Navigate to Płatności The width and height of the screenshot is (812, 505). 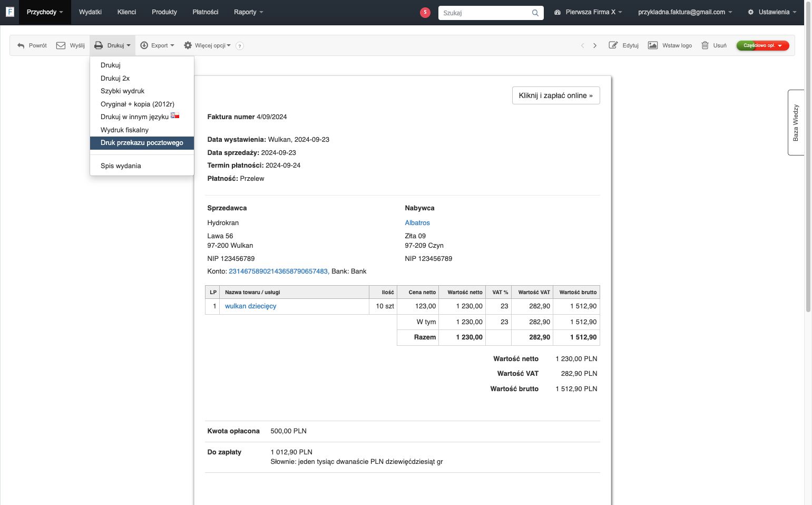pyautogui.click(x=206, y=12)
